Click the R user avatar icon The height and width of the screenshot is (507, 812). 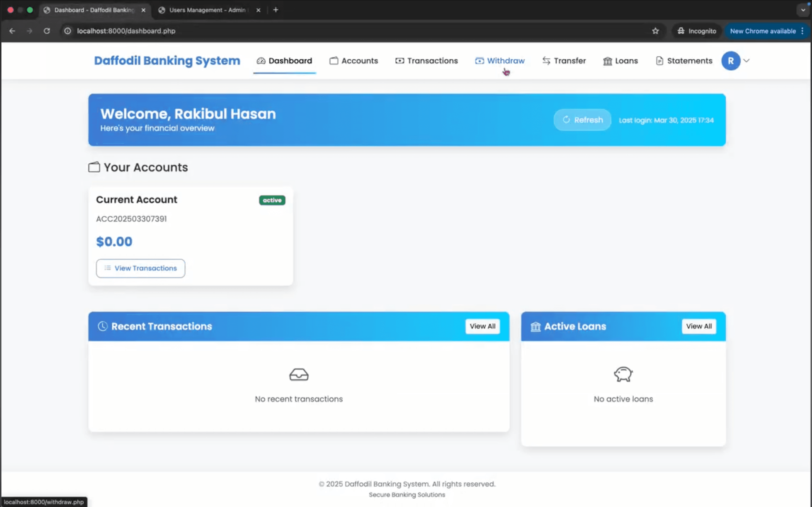pos(731,61)
